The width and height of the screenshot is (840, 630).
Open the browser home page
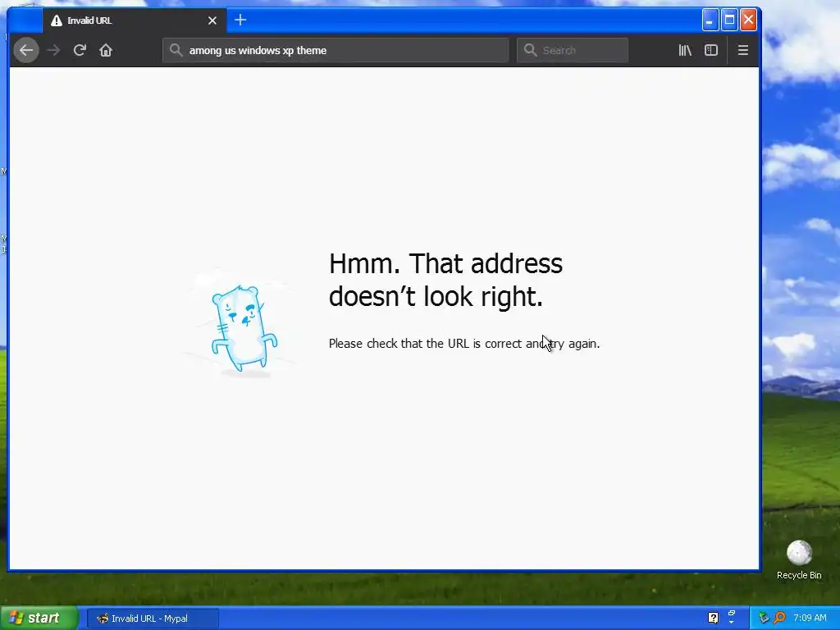click(x=106, y=50)
